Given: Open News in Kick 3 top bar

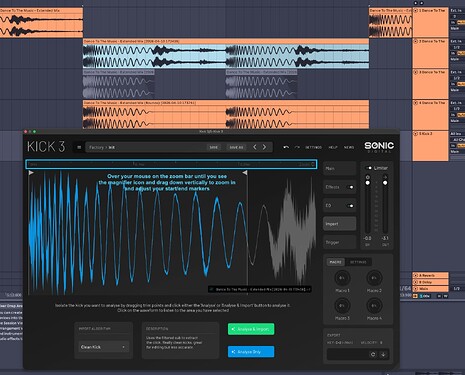Looking at the screenshot, I should click(349, 147).
